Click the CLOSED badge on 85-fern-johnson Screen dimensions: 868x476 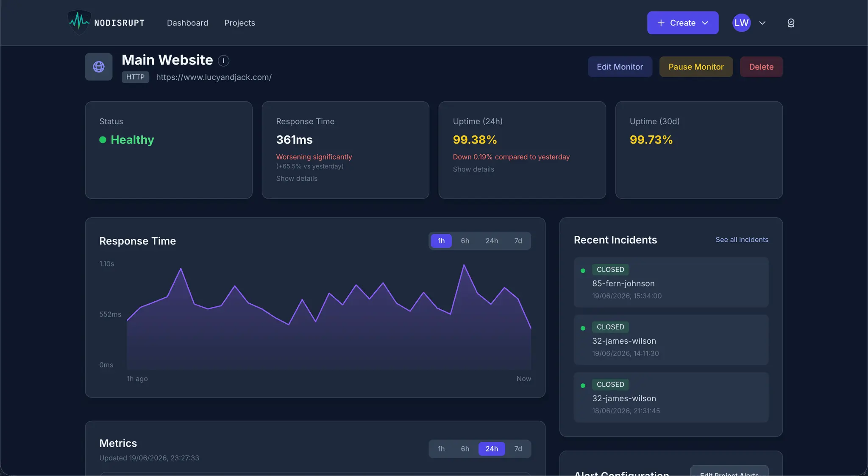(610, 270)
